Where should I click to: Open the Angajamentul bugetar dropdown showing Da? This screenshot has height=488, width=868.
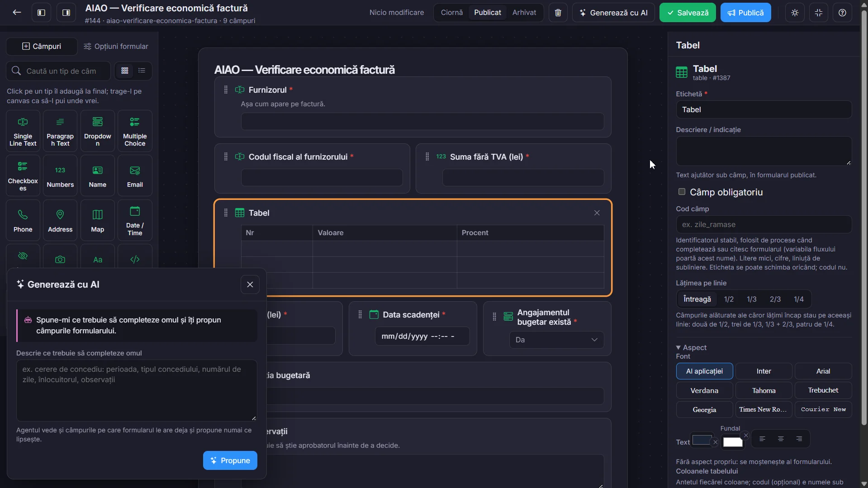coord(556,340)
